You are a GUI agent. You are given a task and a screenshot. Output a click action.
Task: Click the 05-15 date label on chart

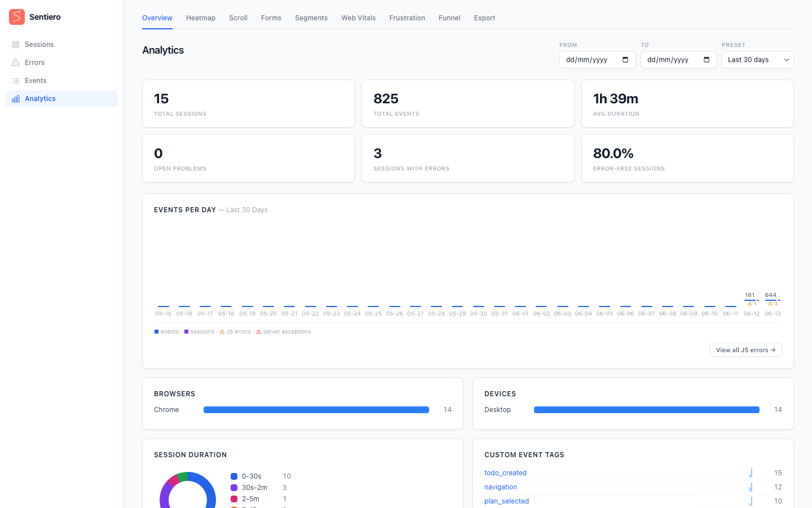pos(164,314)
